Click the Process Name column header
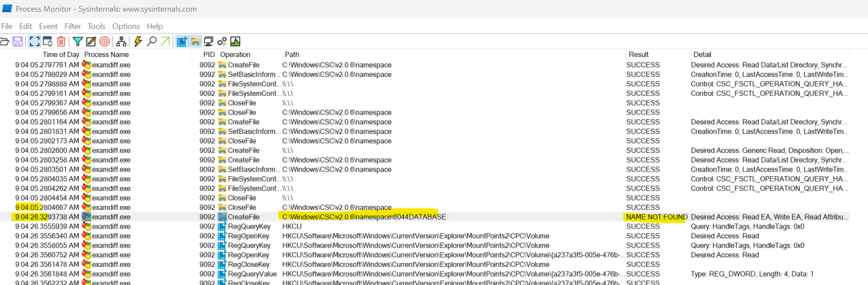This screenshot has height=285, width=868. (106, 54)
